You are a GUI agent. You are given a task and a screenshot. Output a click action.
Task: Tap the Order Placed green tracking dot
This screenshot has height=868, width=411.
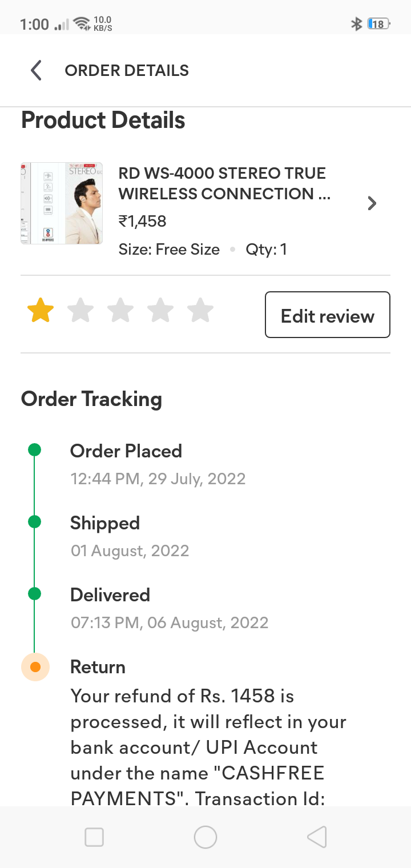click(34, 450)
